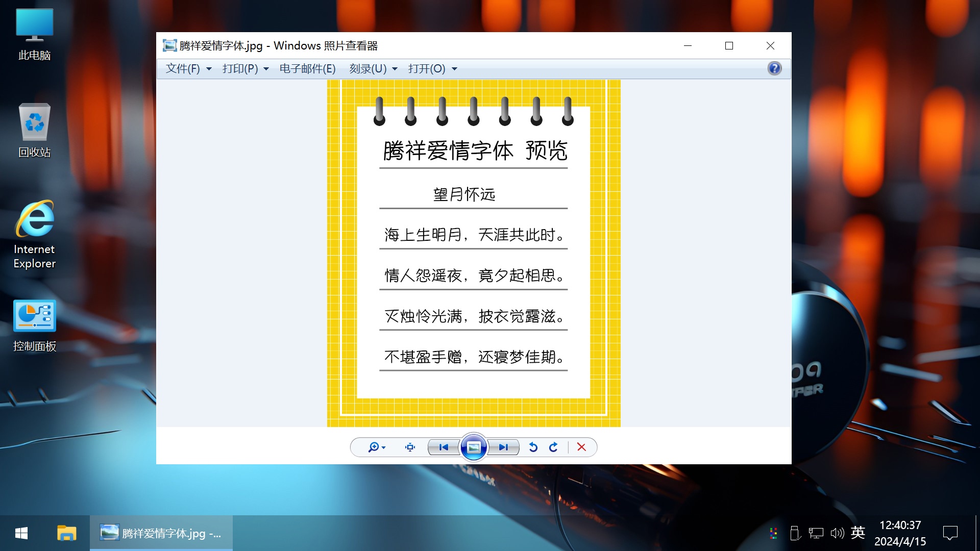Rotate image clockwise

(554, 447)
